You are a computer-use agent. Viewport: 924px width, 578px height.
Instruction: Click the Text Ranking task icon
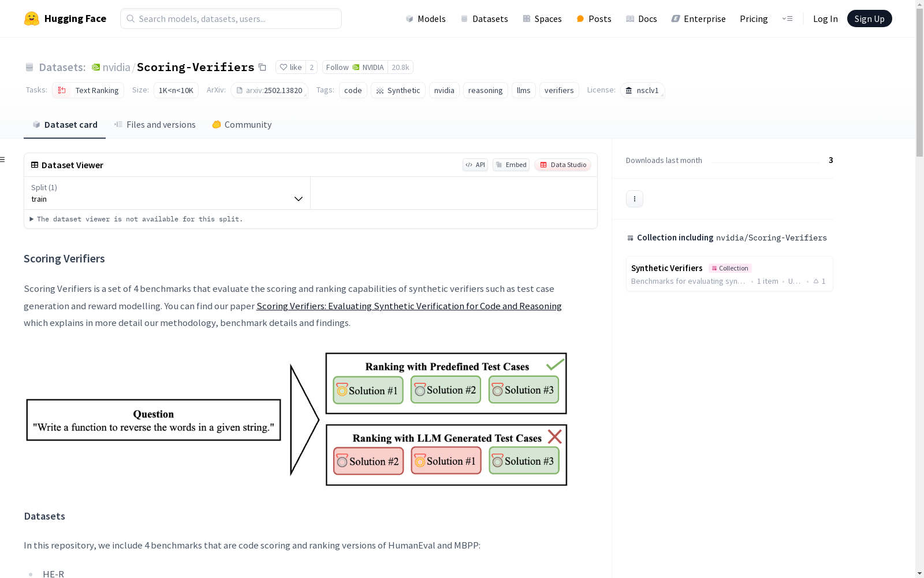[x=62, y=90]
